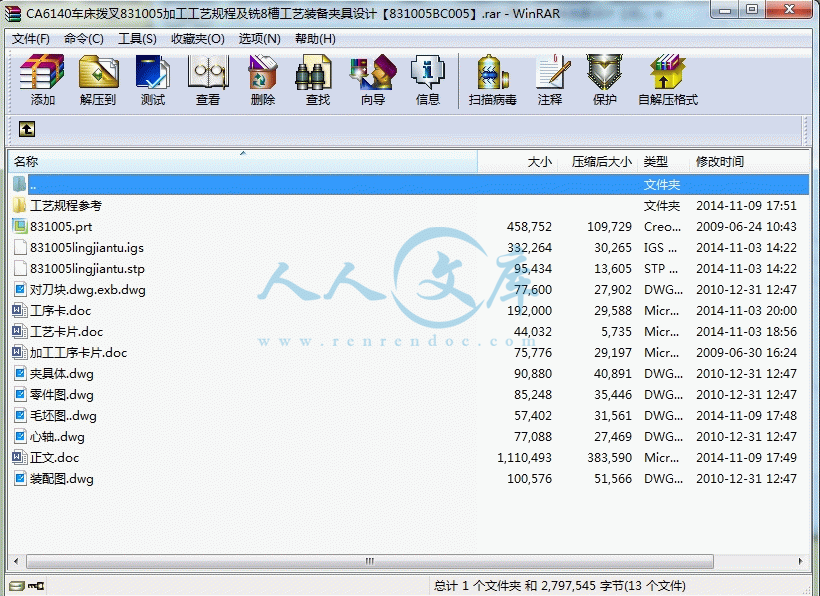Launch the 向导 (Wizard) tool
Screen dimensions: 820x596
pyautogui.click(x=373, y=79)
